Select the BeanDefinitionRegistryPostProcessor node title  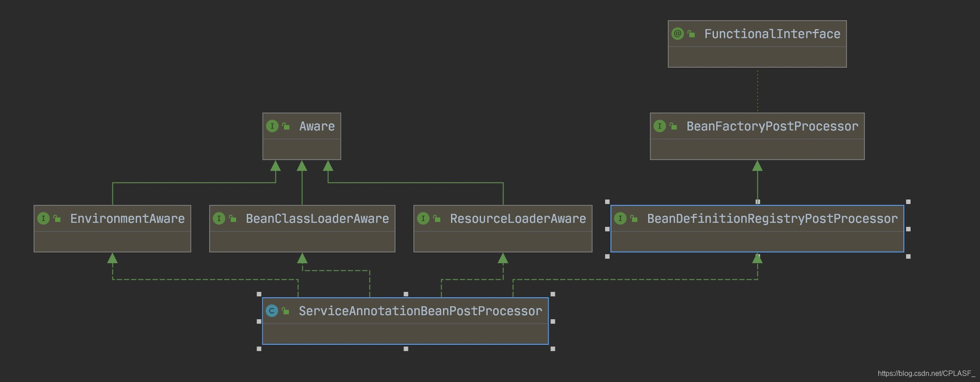pyautogui.click(x=773, y=219)
